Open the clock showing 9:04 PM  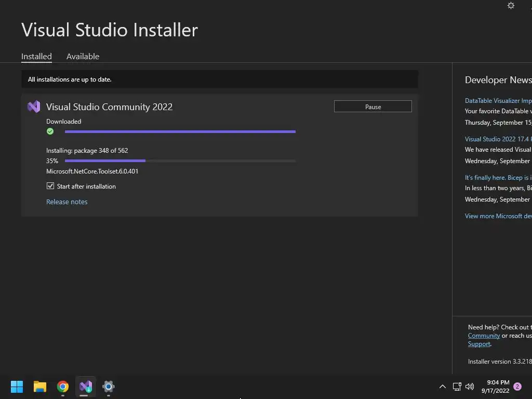[x=495, y=387]
